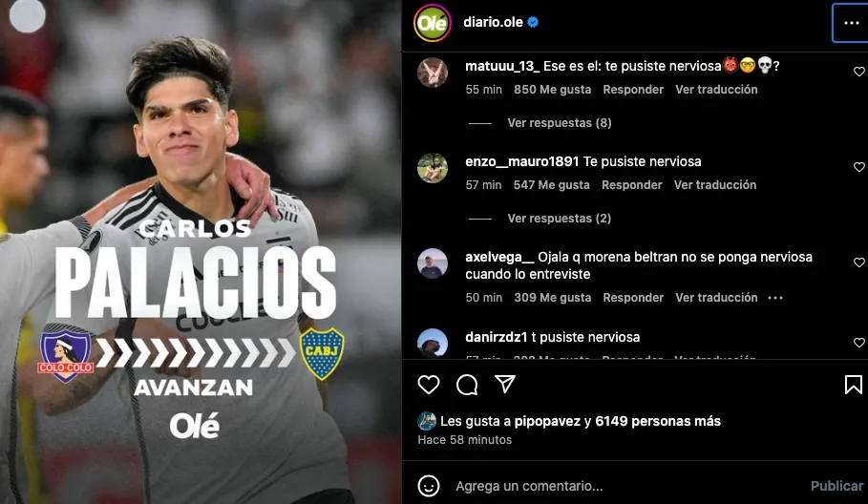
Task: Open comment options dots on axelvega__'s comment
Action: coord(775,298)
